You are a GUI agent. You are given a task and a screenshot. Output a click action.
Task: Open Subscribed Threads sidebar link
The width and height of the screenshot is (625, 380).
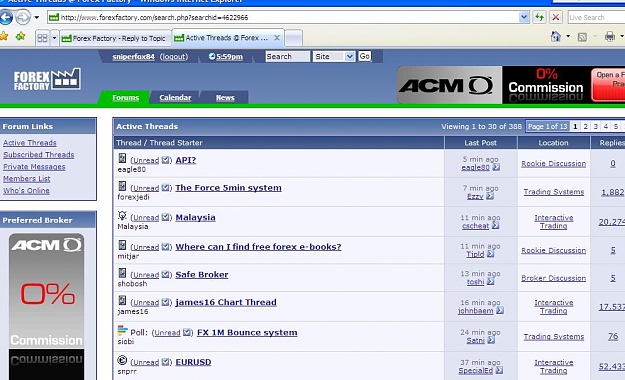(39, 155)
